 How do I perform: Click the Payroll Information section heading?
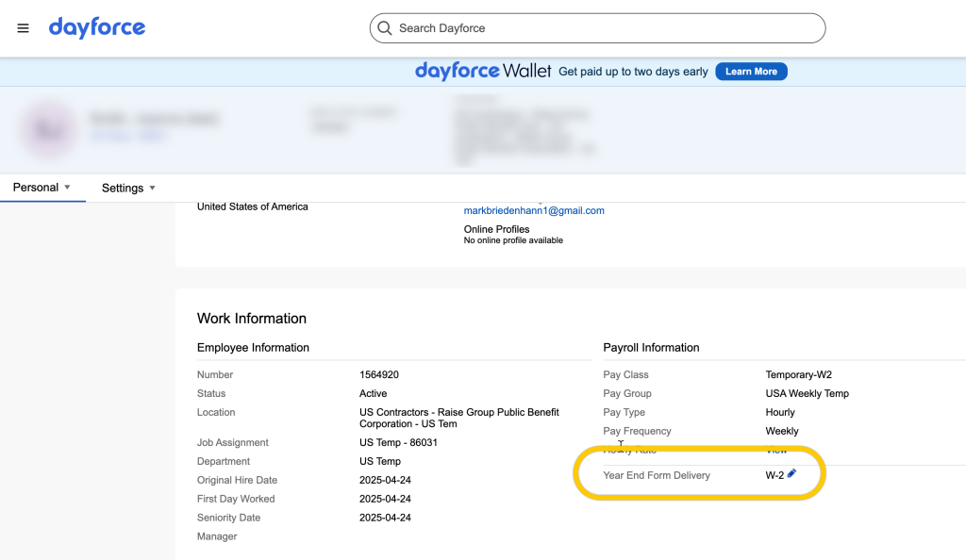click(x=651, y=348)
